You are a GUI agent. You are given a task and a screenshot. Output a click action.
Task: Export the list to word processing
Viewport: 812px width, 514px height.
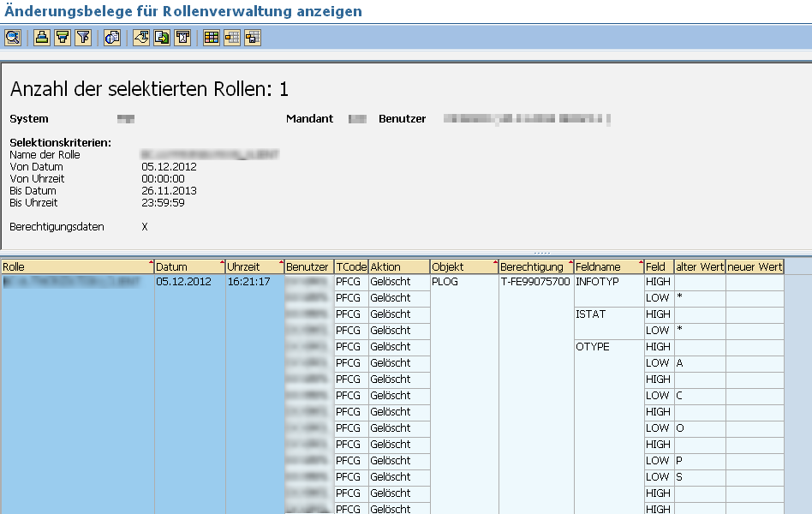coord(140,37)
